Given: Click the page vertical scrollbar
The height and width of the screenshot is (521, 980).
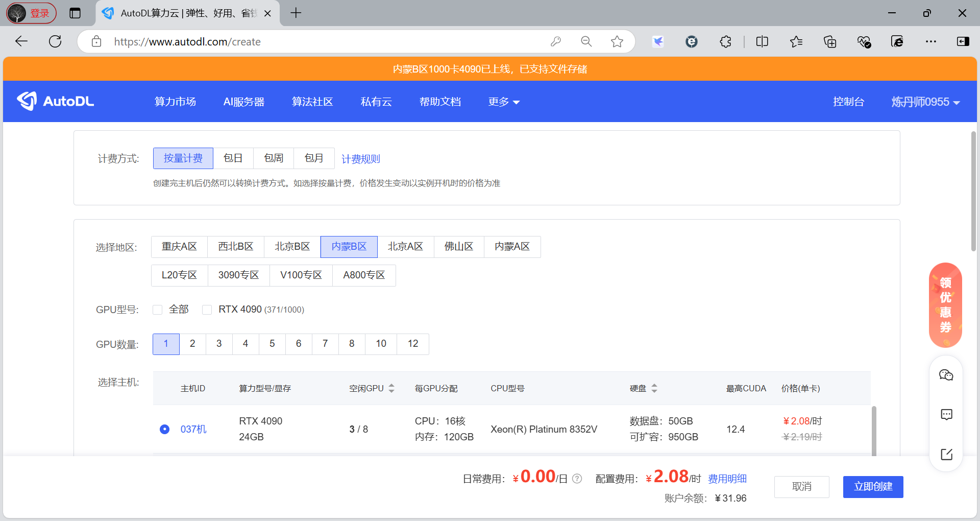Looking at the screenshot, I should click(973, 192).
